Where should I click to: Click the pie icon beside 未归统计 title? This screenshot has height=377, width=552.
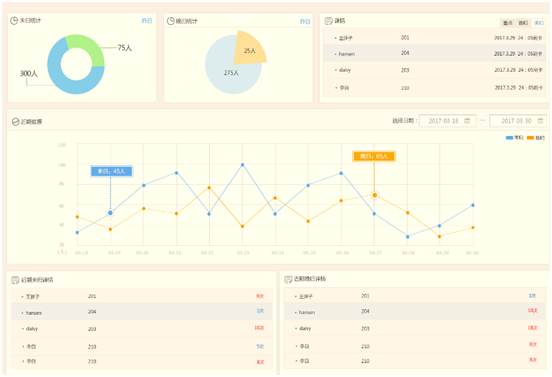[14, 20]
